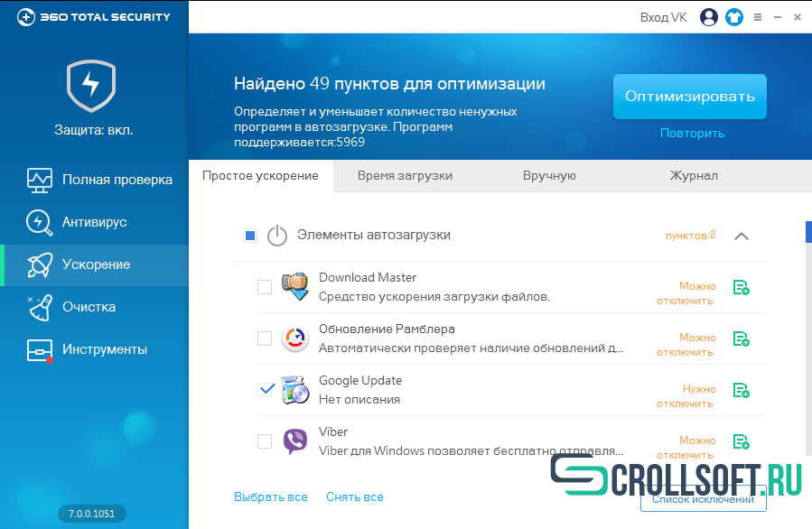Viewport: 812px width, 529px height.
Task: Click the Download Master app icon
Action: pos(295,287)
